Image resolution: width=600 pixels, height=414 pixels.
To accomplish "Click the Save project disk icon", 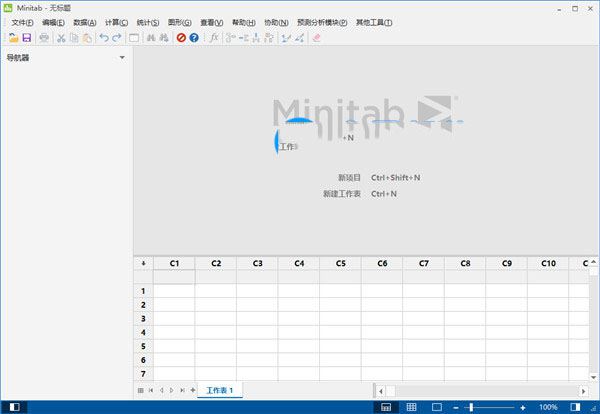I will pyautogui.click(x=27, y=38).
